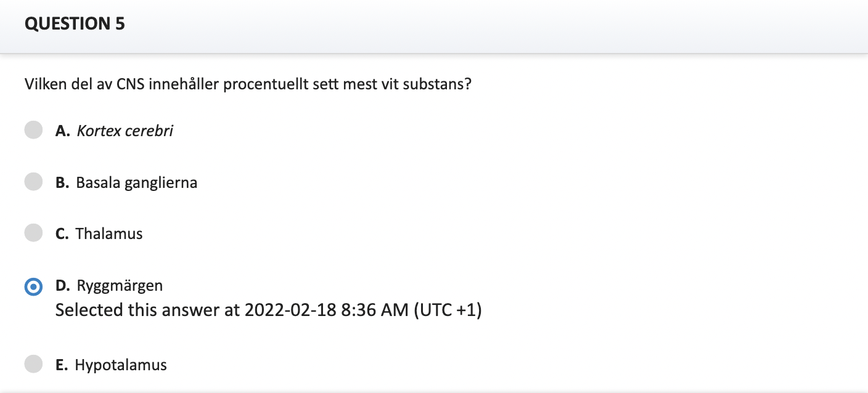
Task: Click the bold letter A. label
Action: coord(62,131)
